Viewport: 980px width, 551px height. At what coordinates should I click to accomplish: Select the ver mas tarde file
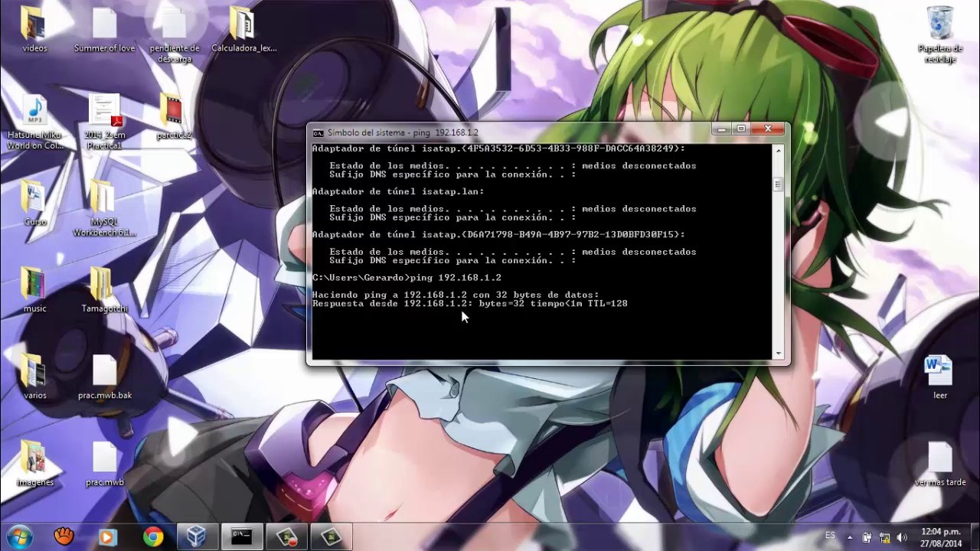(x=940, y=465)
